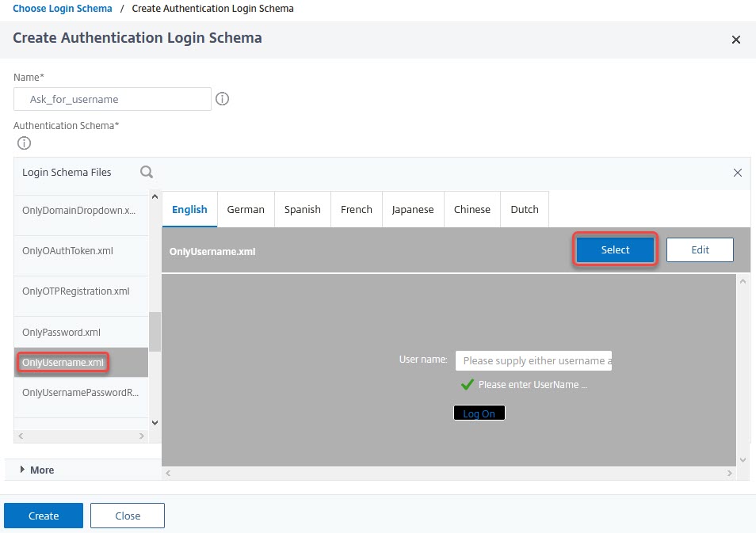Viewport: 756px width, 533px height.
Task: Click the 'User name:' label in preview
Action: (423, 360)
